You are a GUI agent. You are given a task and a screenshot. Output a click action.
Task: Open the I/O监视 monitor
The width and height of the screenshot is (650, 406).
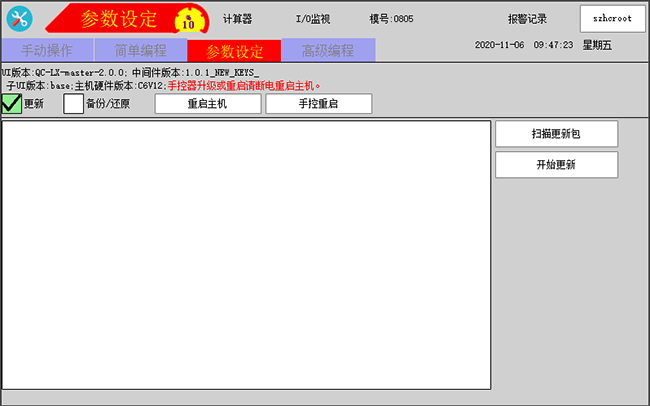[312, 19]
